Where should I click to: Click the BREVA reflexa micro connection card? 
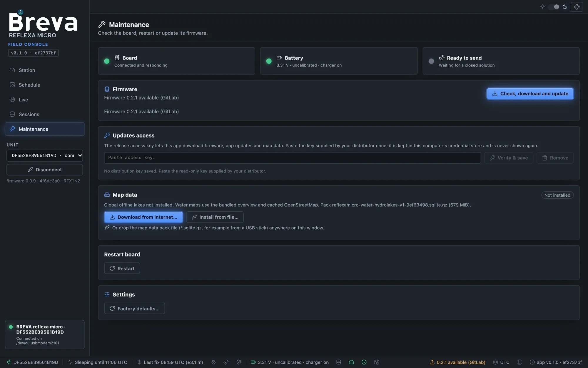pos(45,334)
